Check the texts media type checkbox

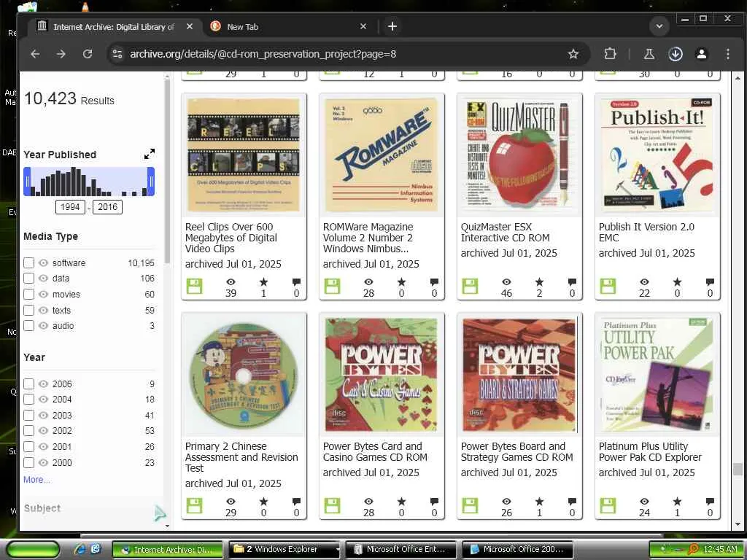tap(28, 310)
